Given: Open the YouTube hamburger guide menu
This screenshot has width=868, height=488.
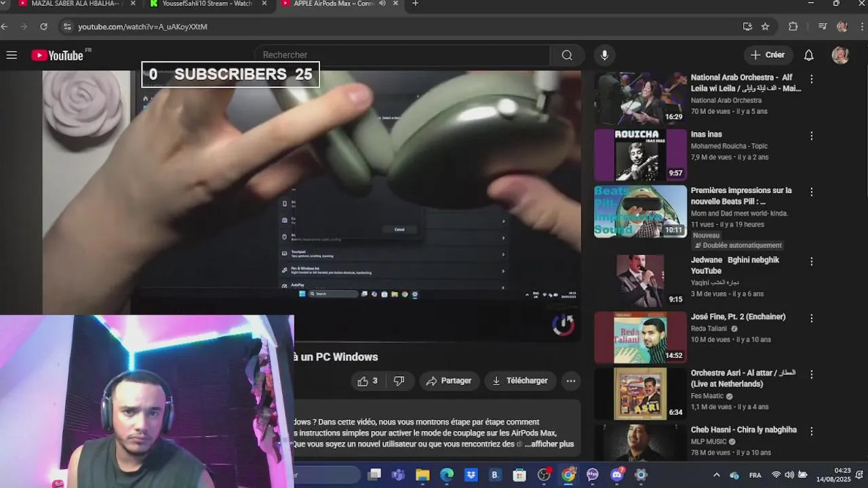Looking at the screenshot, I should tap(12, 55).
